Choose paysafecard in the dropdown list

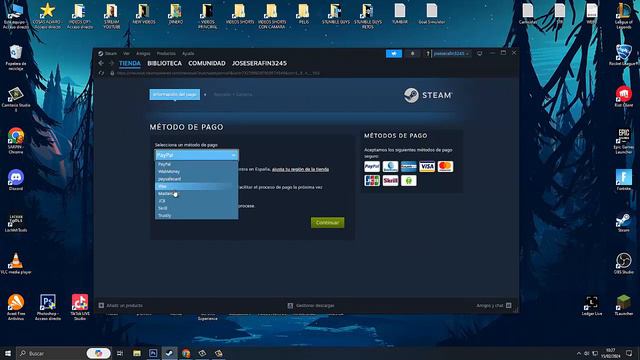(197, 179)
